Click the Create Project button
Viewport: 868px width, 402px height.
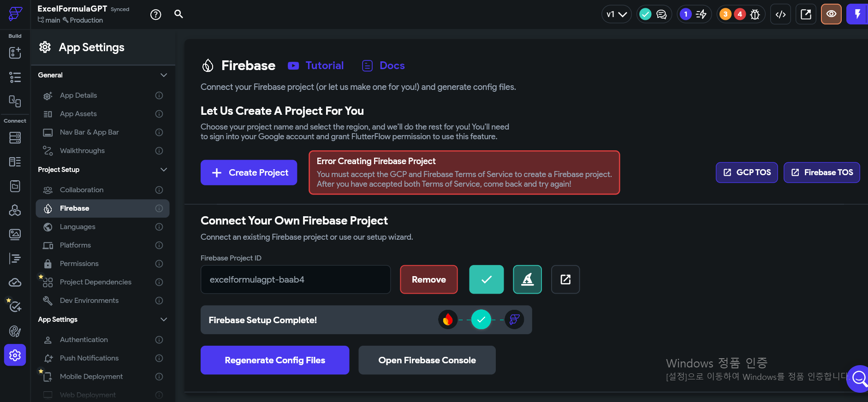pos(249,172)
